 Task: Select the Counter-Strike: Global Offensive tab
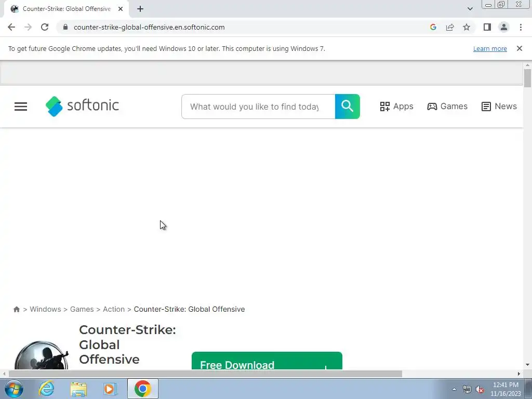tap(66, 9)
